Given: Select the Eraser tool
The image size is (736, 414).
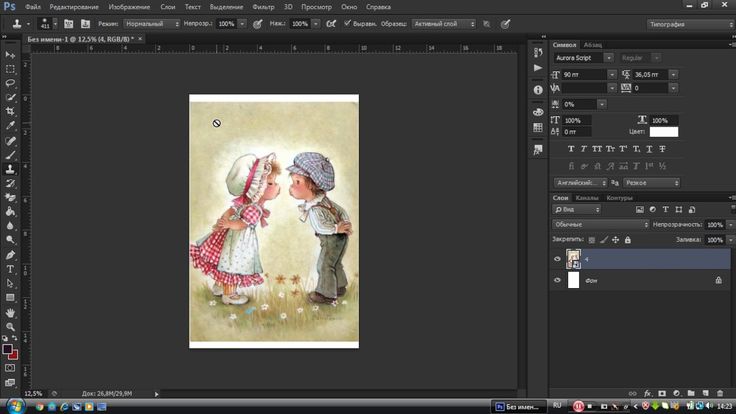Looking at the screenshot, I should click(x=10, y=198).
